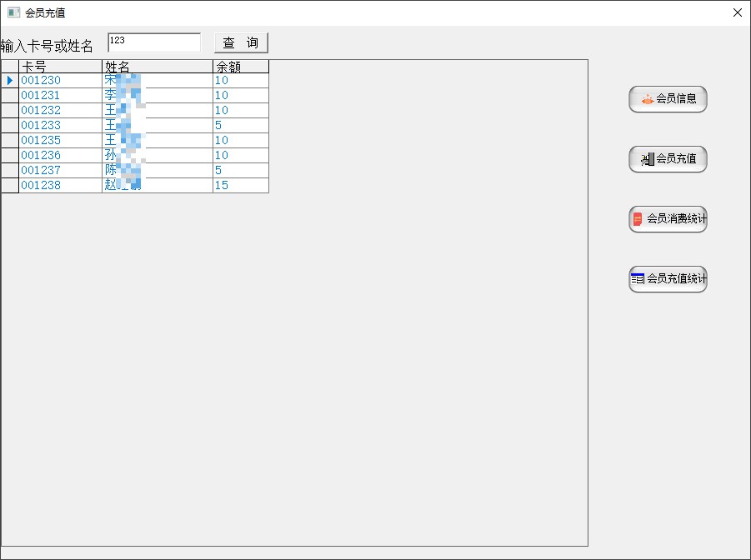
Task: Select card number 001230 cell
Action: 60,81
